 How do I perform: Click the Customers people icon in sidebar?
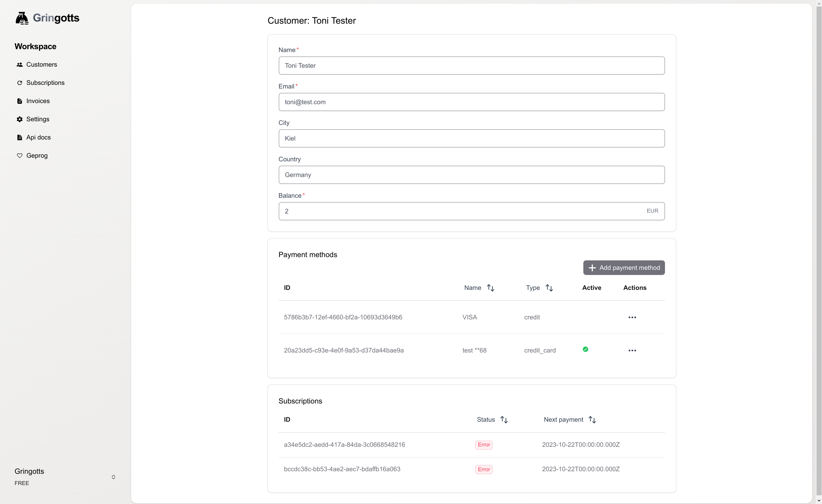pyautogui.click(x=20, y=64)
